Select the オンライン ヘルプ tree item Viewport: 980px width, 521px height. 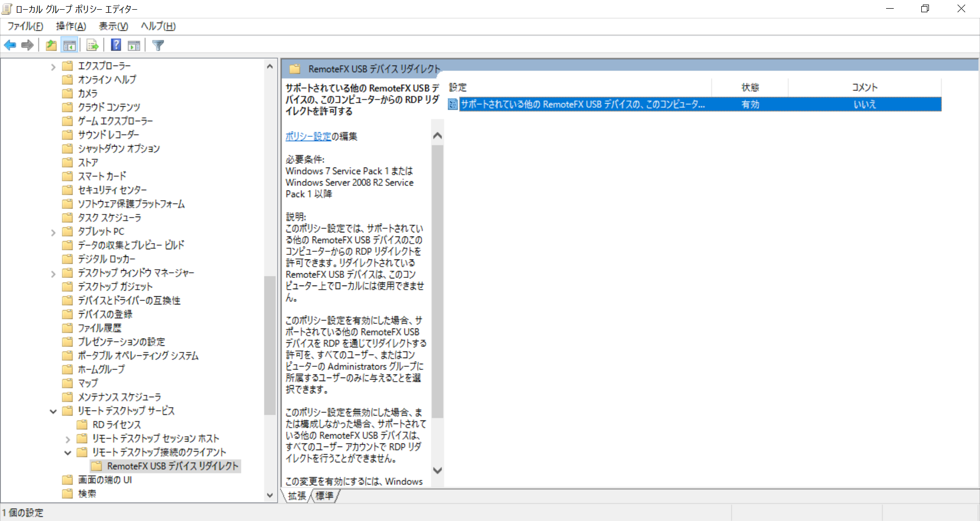107,80
